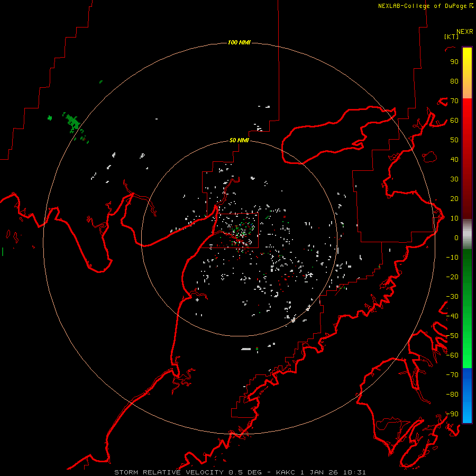Viewport: 476px width, 476px height.
Task: Click the -40 knot label on the color scale
Action: point(452,316)
